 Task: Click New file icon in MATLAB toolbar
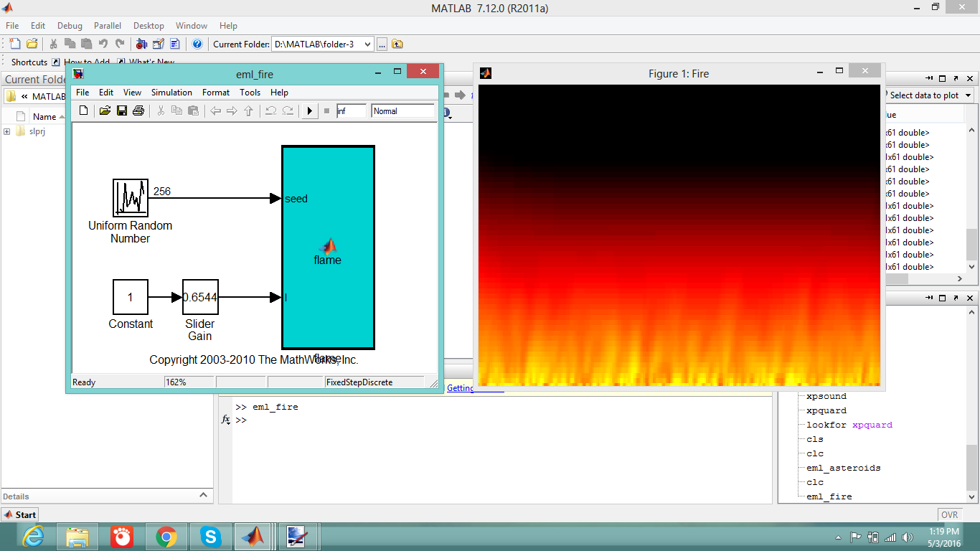pos(14,44)
